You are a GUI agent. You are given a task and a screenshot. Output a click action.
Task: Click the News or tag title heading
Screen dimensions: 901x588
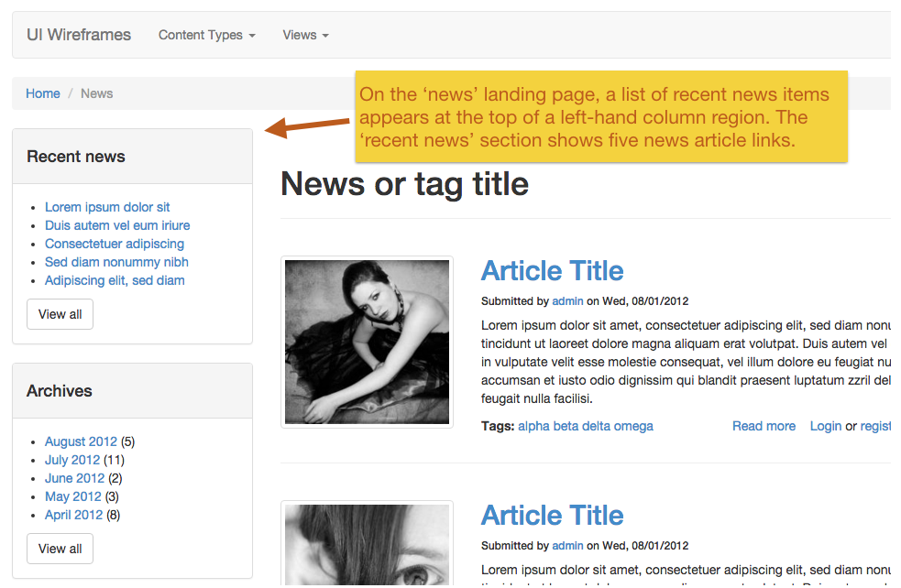pyautogui.click(x=404, y=184)
